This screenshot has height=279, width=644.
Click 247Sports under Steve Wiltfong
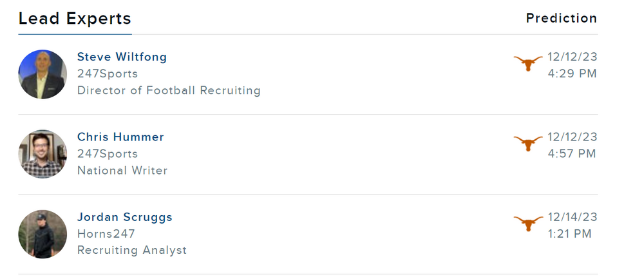[x=108, y=73]
